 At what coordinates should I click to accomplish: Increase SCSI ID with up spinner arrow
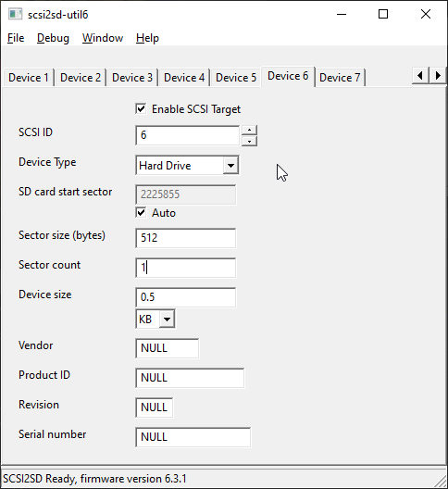pyautogui.click(x=249, y=130)
